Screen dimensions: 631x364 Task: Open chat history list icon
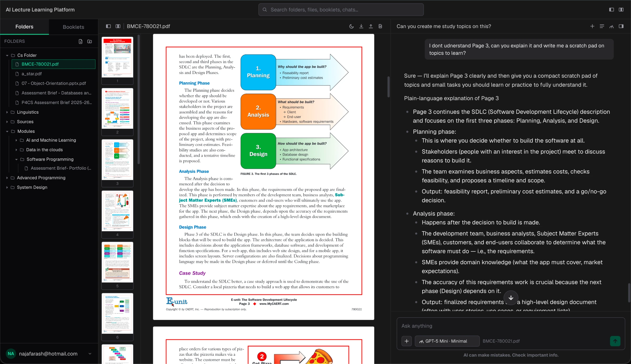[x=602, y=26]
